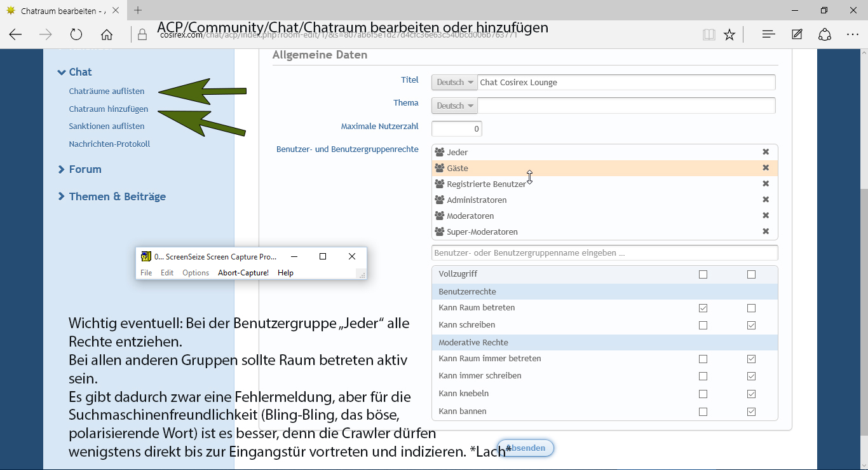Click the browser refresh icon
The height and width of the screenshot is (470, 868).
[x=76, y=35]
